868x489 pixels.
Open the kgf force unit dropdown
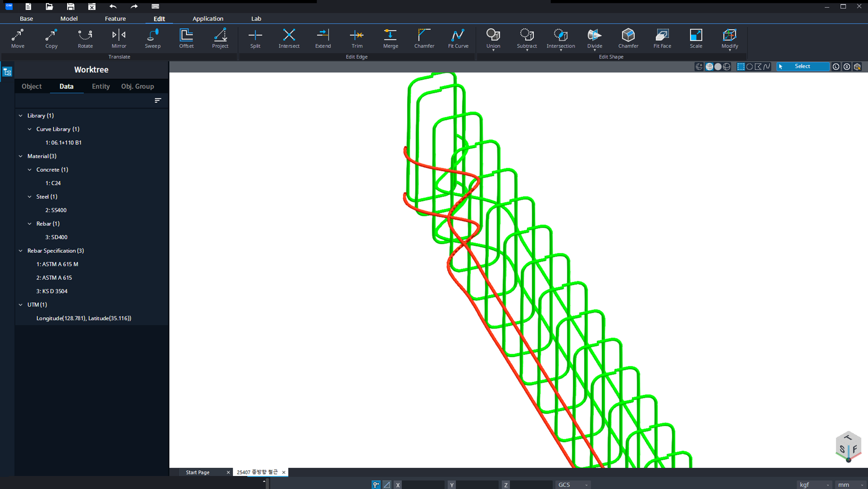click(815, 485)
